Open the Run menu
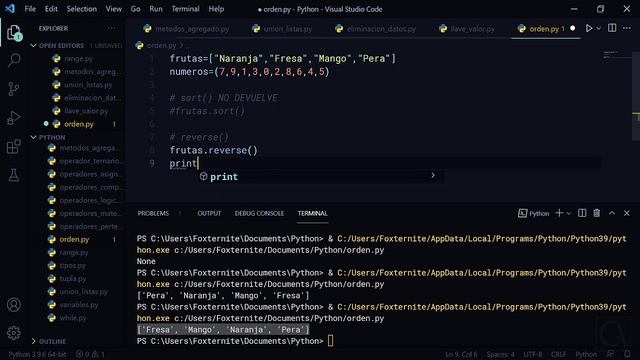The image size is (640, 360). click(x=156, y=9)
